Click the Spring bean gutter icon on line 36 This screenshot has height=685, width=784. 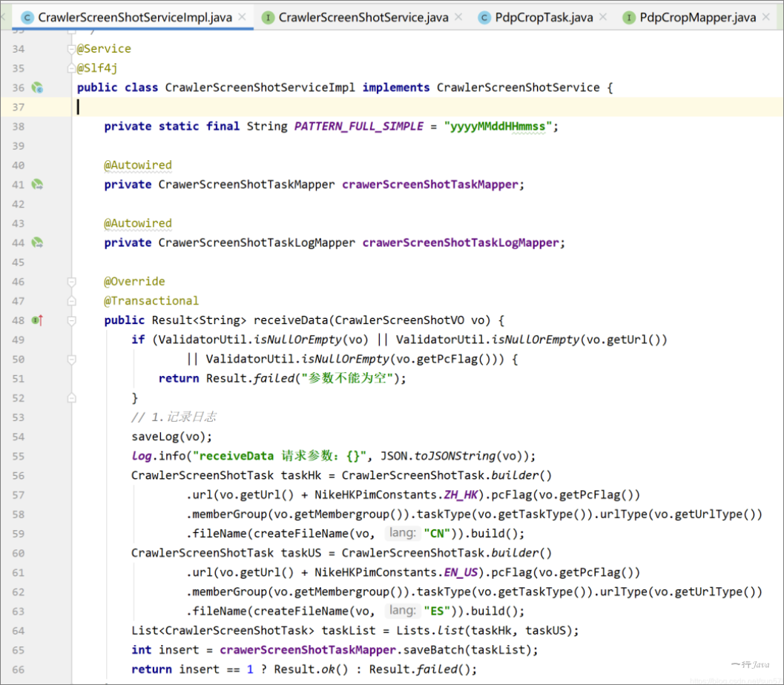(38, 88)
